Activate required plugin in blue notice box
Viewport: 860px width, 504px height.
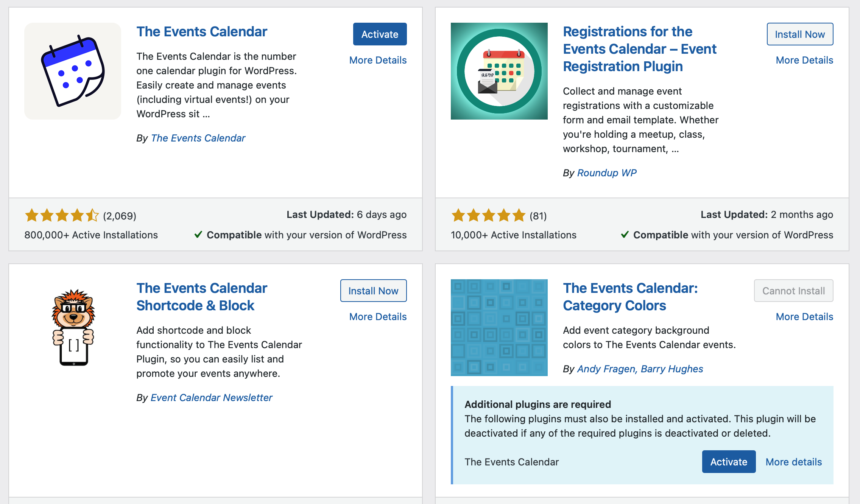729,462
